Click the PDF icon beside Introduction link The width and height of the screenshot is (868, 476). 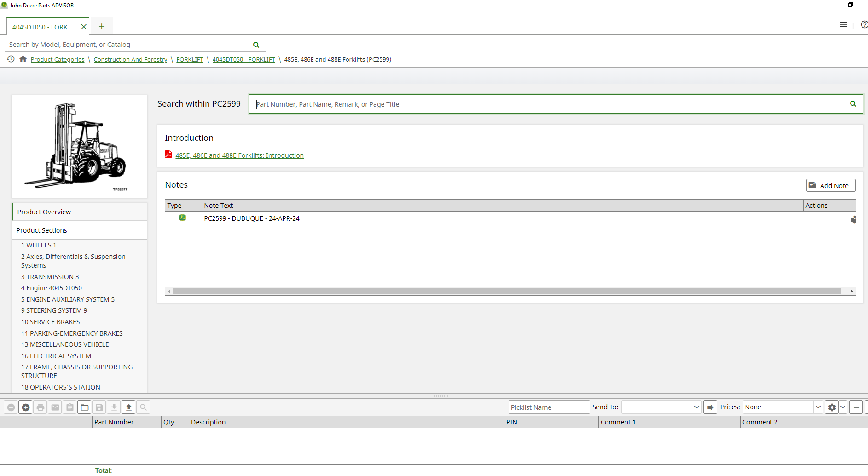click(168, 155)
